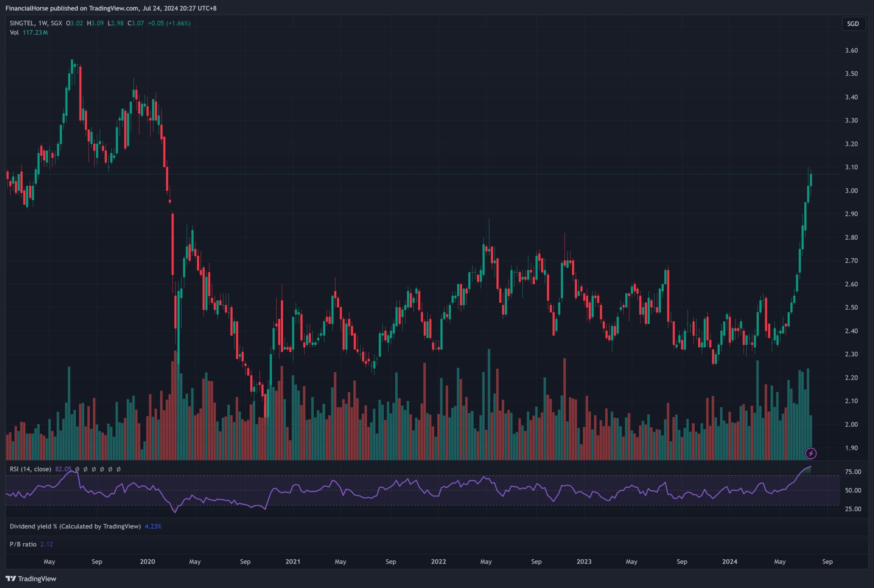The image size is (874, 588).
Task: Click the 2021 label on the time axis
Action: tap(293, 562)
